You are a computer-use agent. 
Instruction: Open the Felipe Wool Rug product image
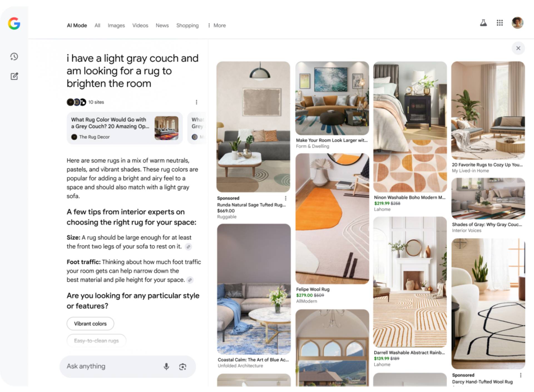(332, 219)
